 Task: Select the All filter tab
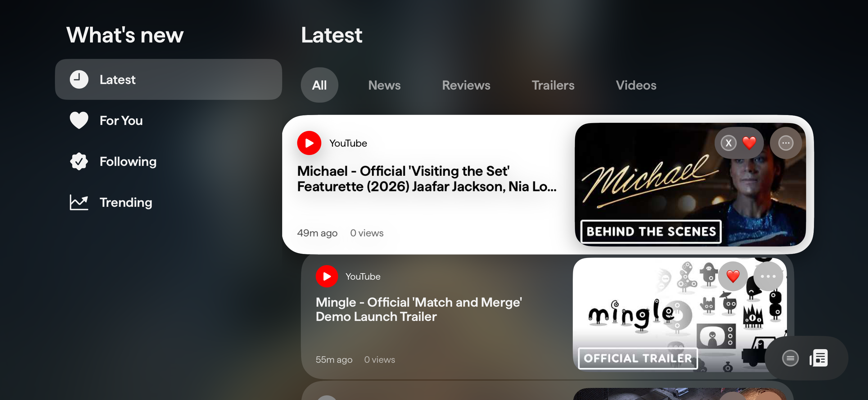[x=319, y=85]
